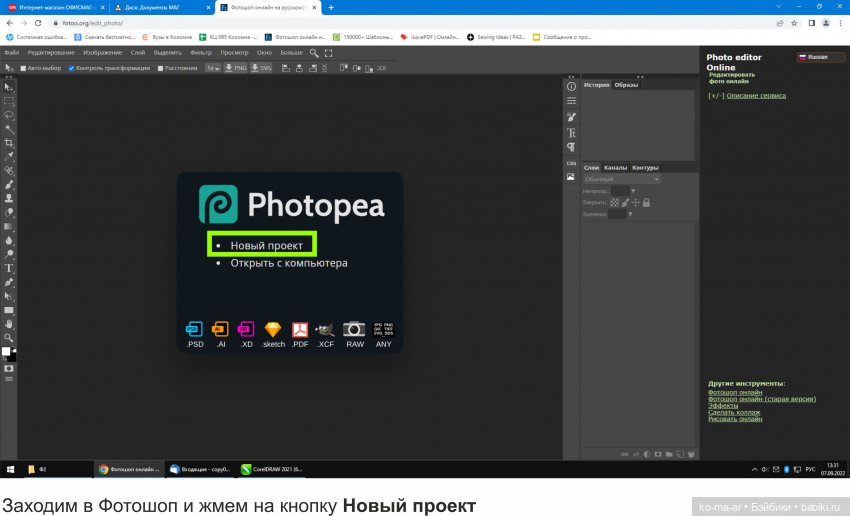Open the Фильтр menu
The width and height of the screenshot is (850, 516).
[201, 53]
